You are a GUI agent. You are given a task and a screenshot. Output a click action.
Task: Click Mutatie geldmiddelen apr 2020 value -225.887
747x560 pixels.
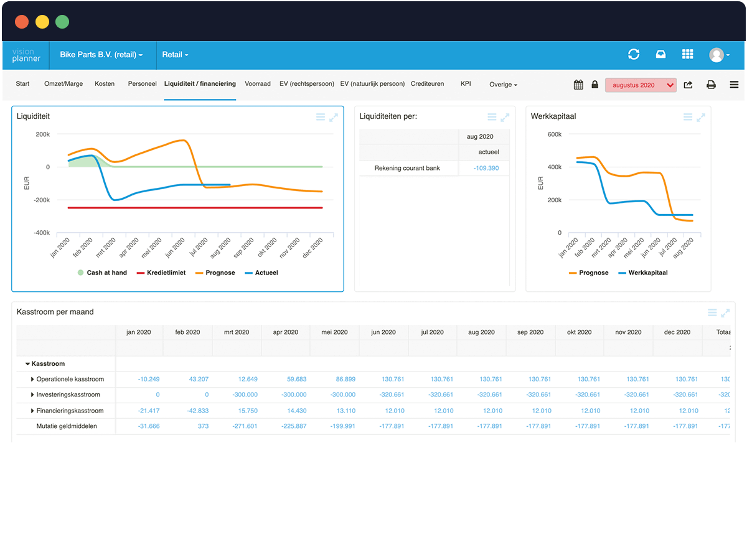tap(294, 427)
